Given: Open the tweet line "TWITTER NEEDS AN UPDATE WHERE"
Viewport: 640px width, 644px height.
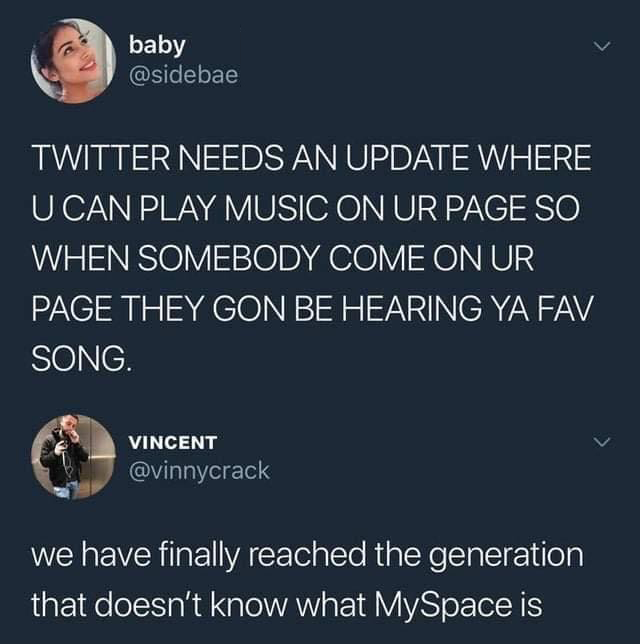Looking at the screenshot, I should 312,158.
